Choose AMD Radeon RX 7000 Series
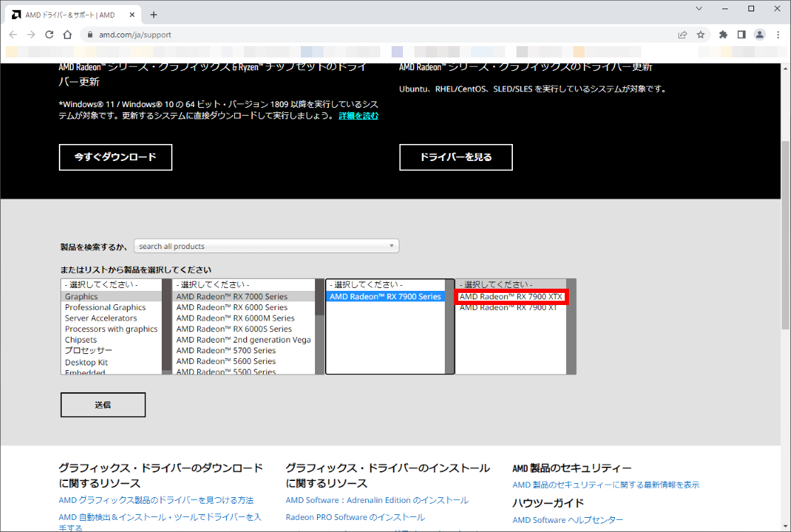 tap(243, 297)
